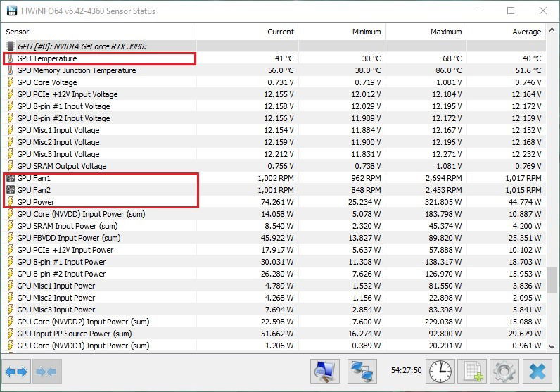The image size is (560, 392).
Task: Open the sensor search monitor icon
Action: click(324, 372)
